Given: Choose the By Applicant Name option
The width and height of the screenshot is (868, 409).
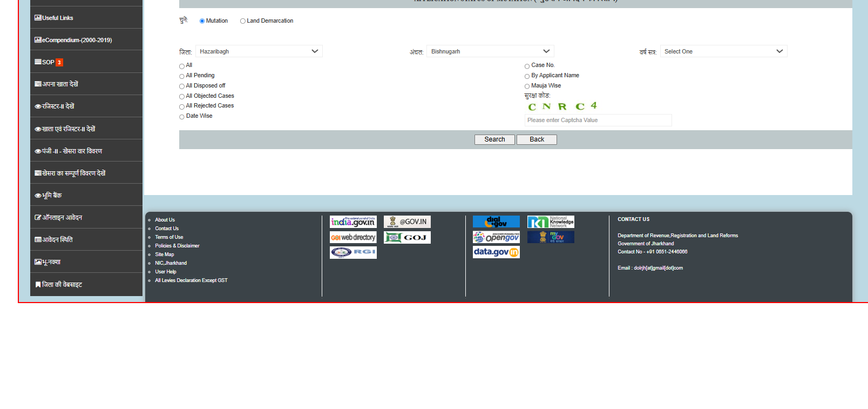Looking at the screenshot, I should 527,76.
